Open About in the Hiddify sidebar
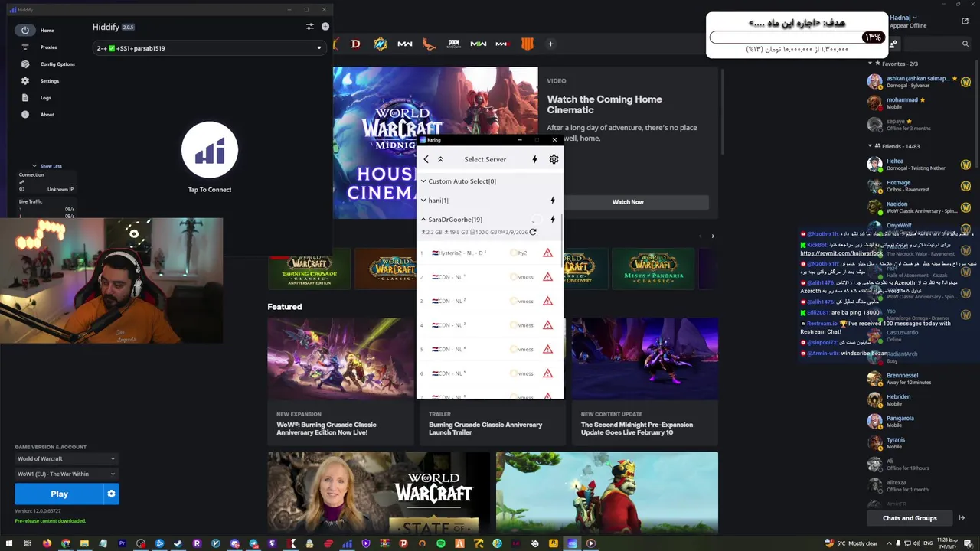Image resolution: width=980 pixels, height=551 pixels. [x=37, y=115]
